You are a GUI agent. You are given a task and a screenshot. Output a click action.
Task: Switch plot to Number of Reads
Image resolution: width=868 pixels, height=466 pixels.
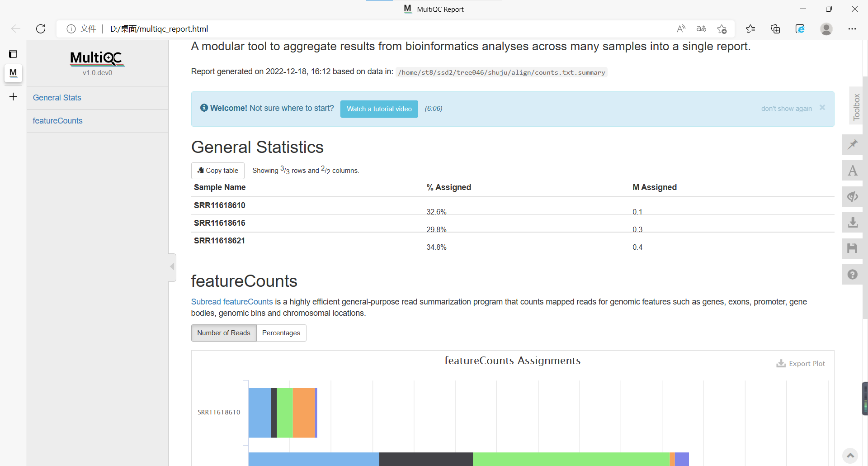tap(224, 333)
